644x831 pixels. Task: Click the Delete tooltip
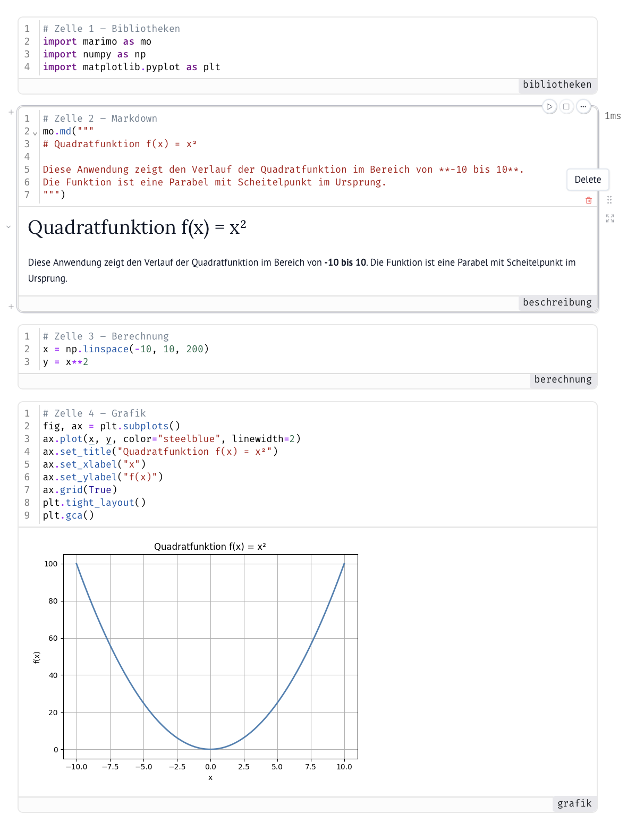point(588,180)
